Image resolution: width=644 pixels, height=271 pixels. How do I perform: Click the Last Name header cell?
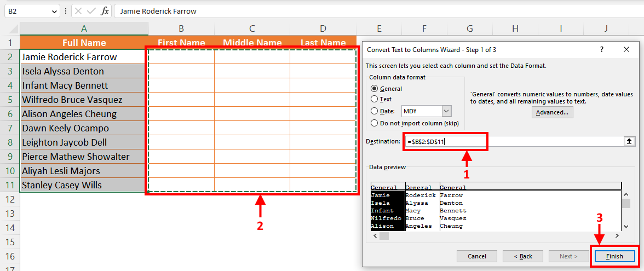point(323,42)
